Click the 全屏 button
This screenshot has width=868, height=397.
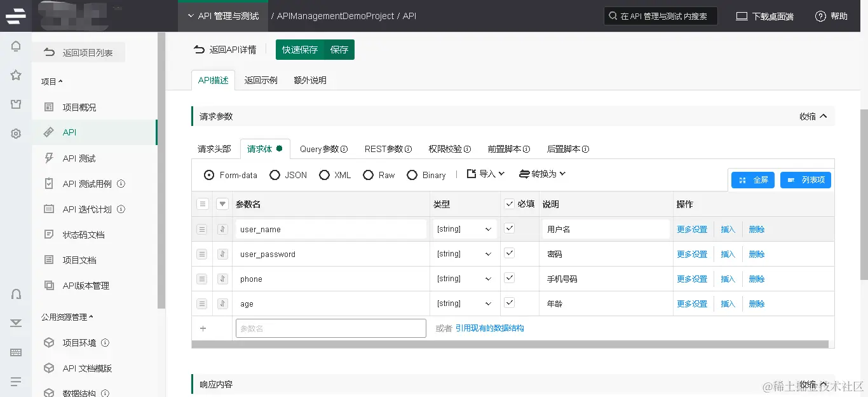[753, 180]
